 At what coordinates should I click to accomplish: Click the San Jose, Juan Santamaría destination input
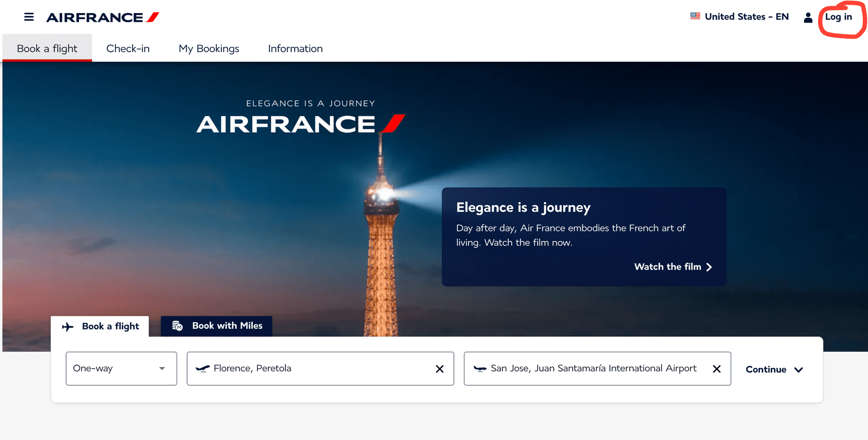[x=597, y=368]
